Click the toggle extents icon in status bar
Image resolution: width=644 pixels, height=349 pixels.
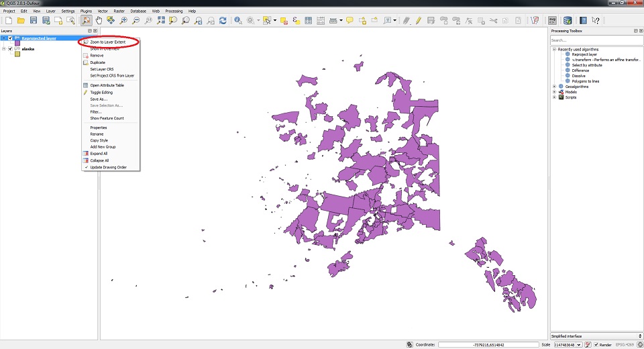pos(409,344)
